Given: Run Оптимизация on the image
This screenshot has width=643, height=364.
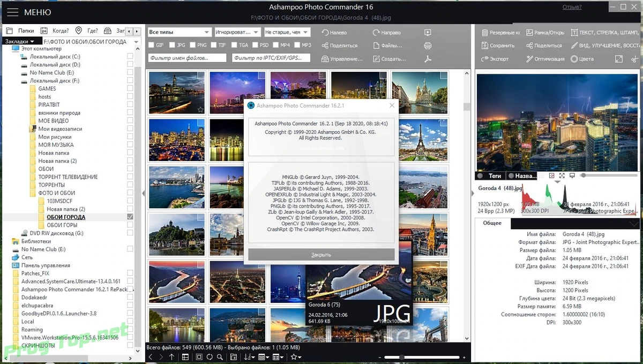Looking at the screenshot, I should 545,59.
